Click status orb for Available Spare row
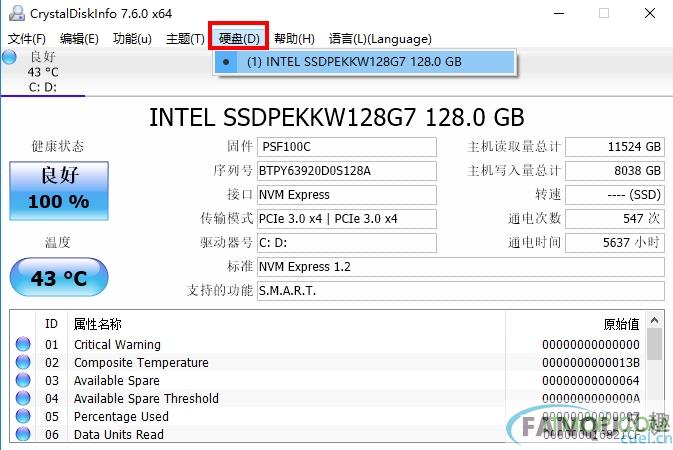The width and height of the screenshot is (673, 450). [x=23, y=380]
